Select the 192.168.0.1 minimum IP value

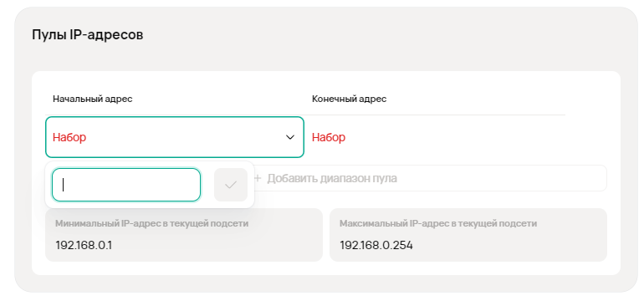click(84, 246)
